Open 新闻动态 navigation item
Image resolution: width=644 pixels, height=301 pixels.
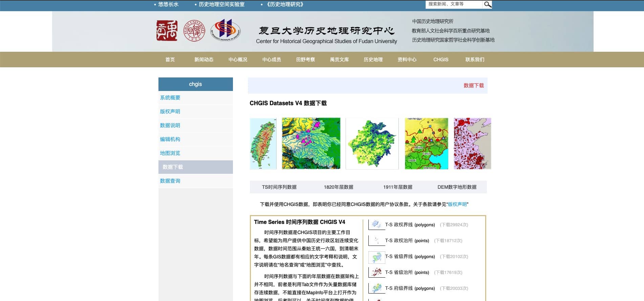pos(204,60)
